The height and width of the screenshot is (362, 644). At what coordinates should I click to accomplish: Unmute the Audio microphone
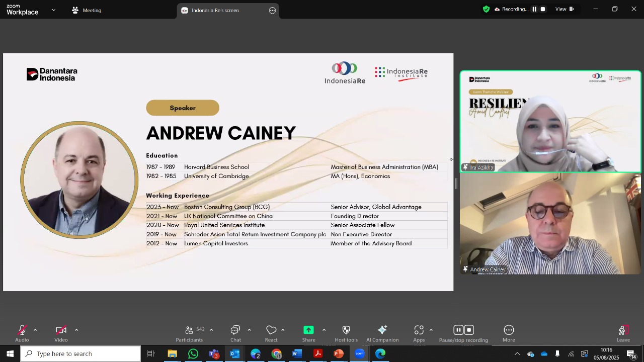coord(22,330)
